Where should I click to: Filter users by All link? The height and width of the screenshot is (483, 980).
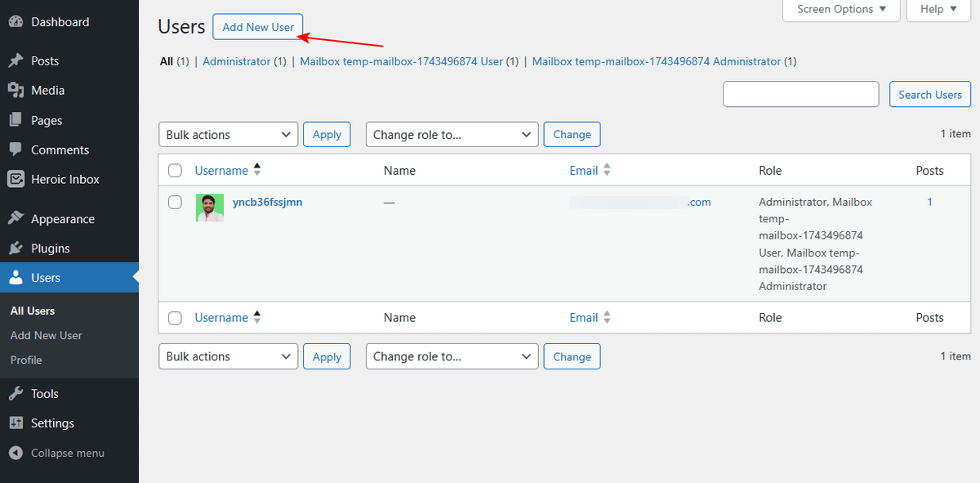coord(167,61)
